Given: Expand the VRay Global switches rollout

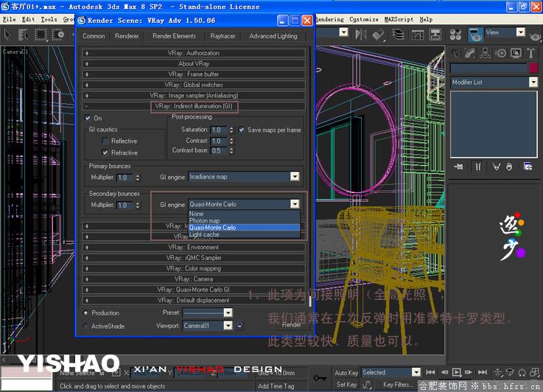Looking at the screenshot, I should (x=194, y=85).
